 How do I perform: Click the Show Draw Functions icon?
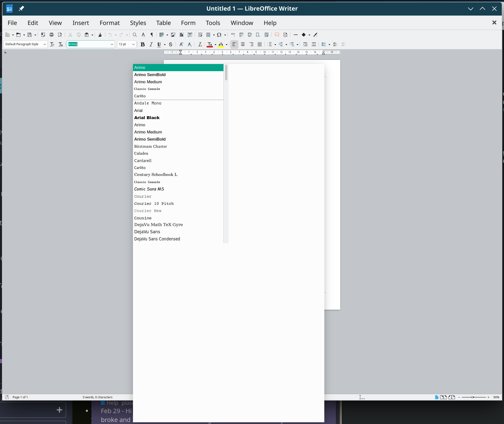click(x=315, y=35)
